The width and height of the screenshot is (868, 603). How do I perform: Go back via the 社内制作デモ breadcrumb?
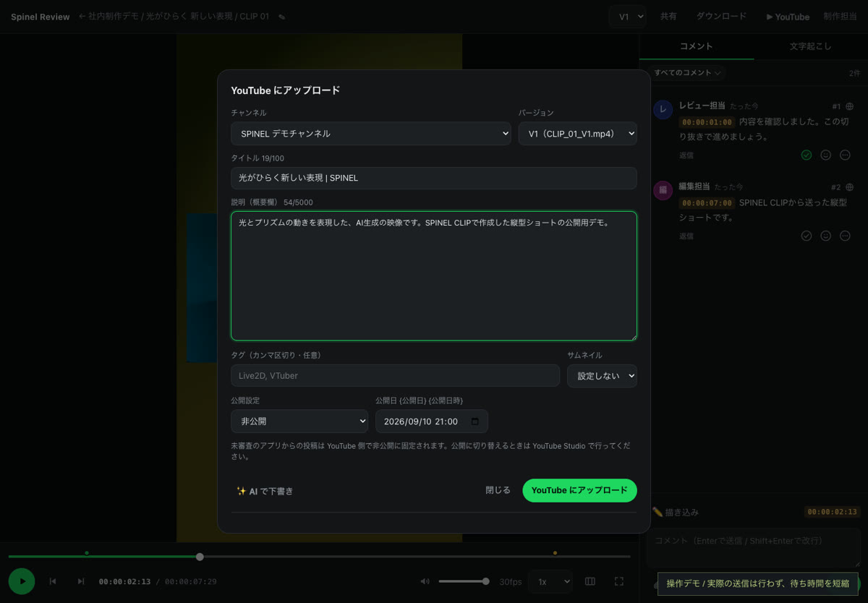click(109, 16)
